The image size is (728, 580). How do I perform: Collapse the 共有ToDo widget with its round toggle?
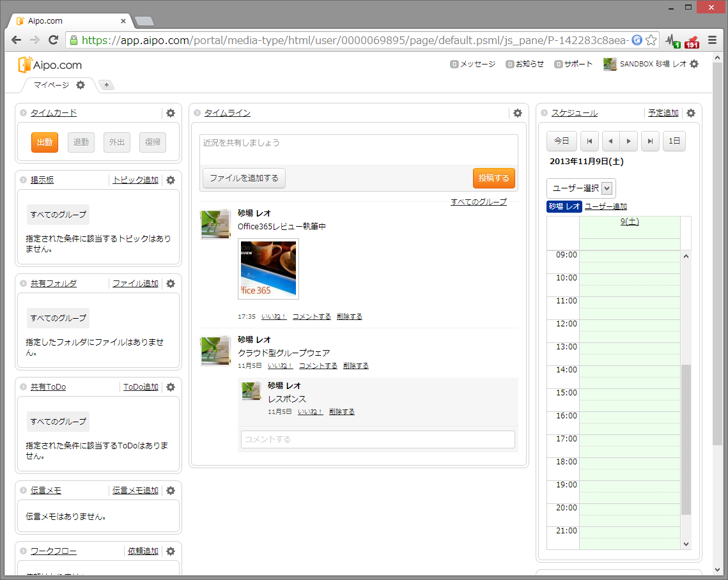[23, 386]
